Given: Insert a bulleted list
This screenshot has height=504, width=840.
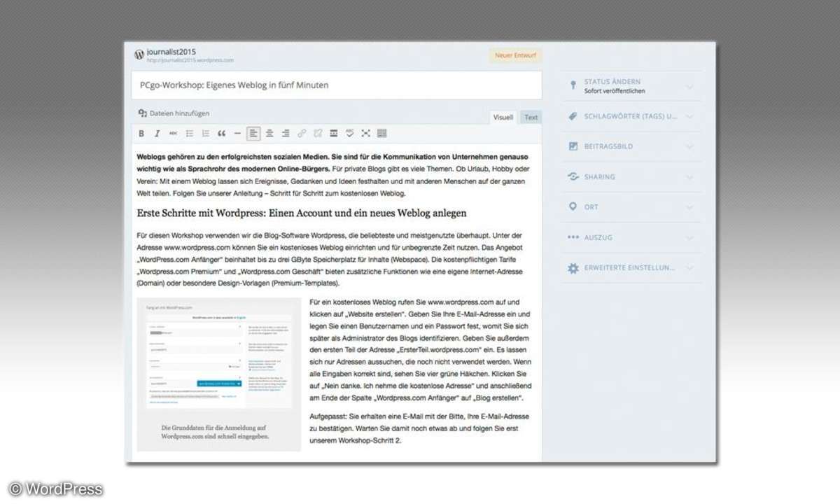Looking at the screenshot, I should [x=190, y=133].
